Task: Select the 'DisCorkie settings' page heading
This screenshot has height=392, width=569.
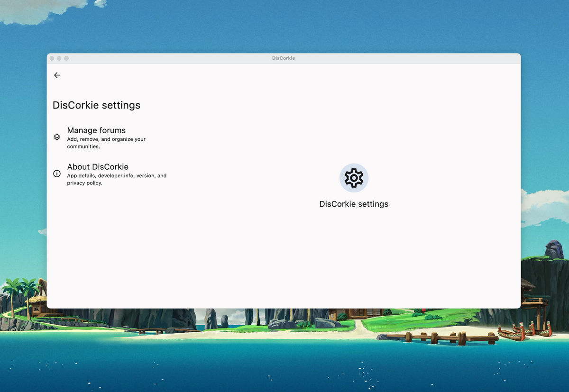Action: [x=96, y=105]
